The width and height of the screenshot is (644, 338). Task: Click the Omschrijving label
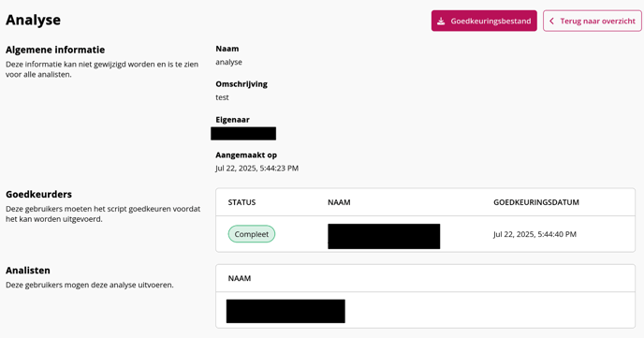(x=241, y=84)
